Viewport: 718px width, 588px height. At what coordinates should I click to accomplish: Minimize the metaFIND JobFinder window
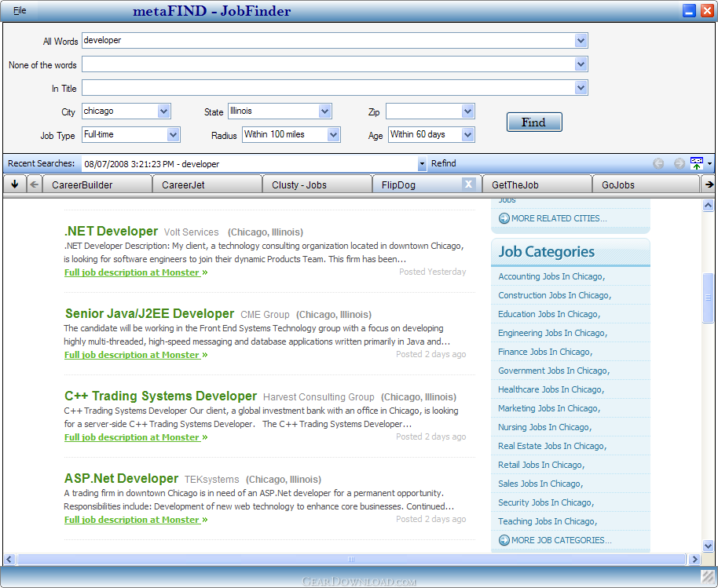pos(689,10)
